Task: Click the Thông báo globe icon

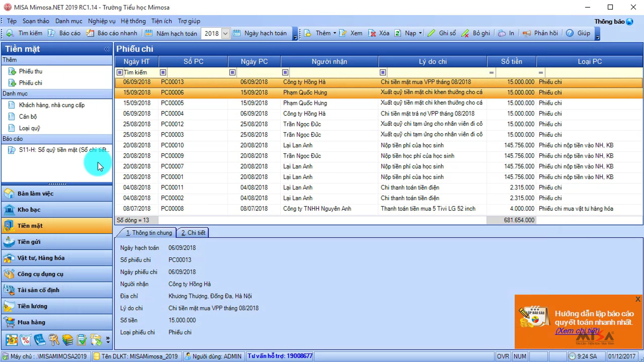Action: pyautogui.click(x=630, y=21)
